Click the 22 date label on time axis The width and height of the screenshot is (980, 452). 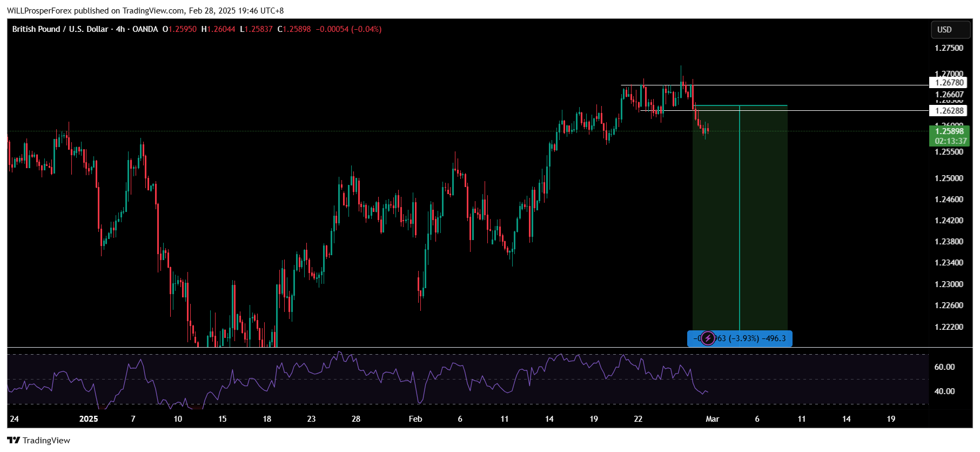click(638, 419)
